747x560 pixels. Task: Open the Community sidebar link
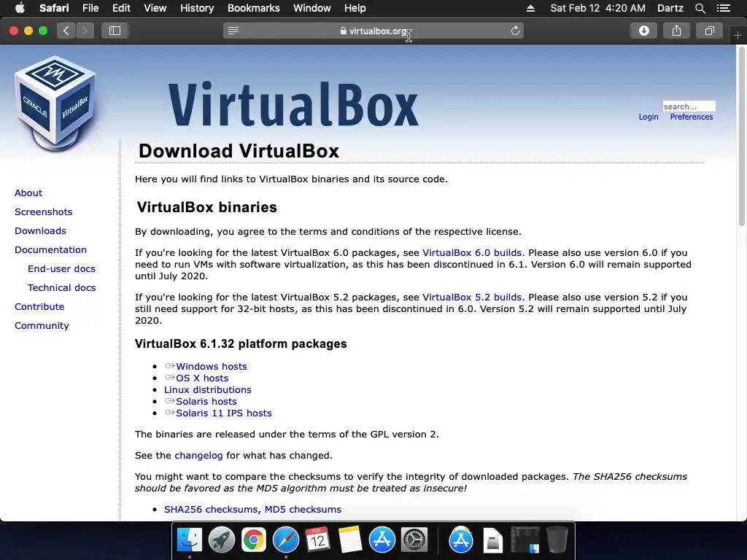tap(42, 326)
